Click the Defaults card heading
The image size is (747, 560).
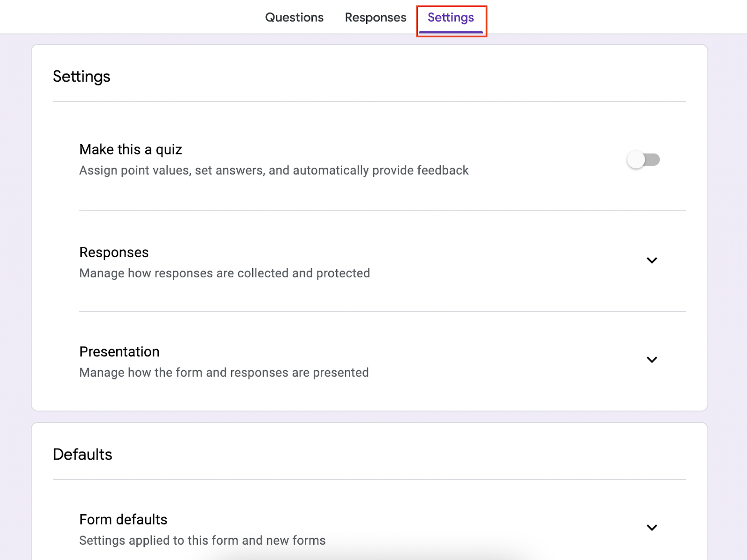[x=83, y=455]
